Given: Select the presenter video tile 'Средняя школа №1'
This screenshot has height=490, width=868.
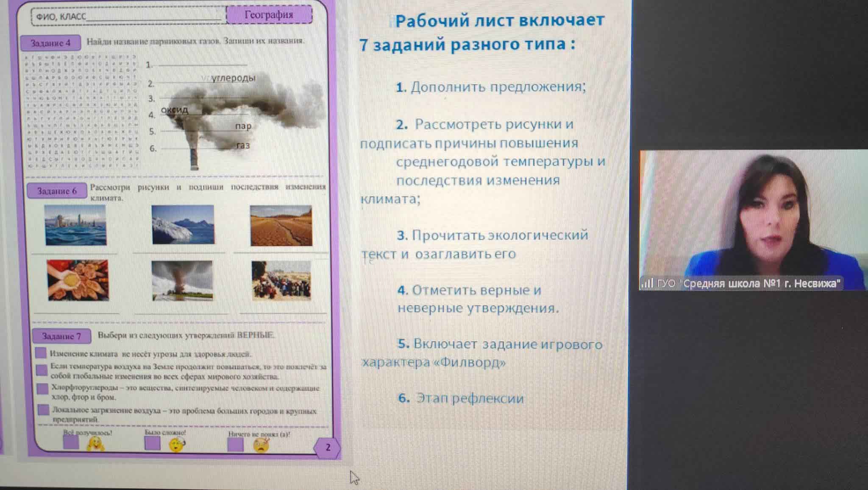Looking at the screenshot, I should [x=753, y=220].
